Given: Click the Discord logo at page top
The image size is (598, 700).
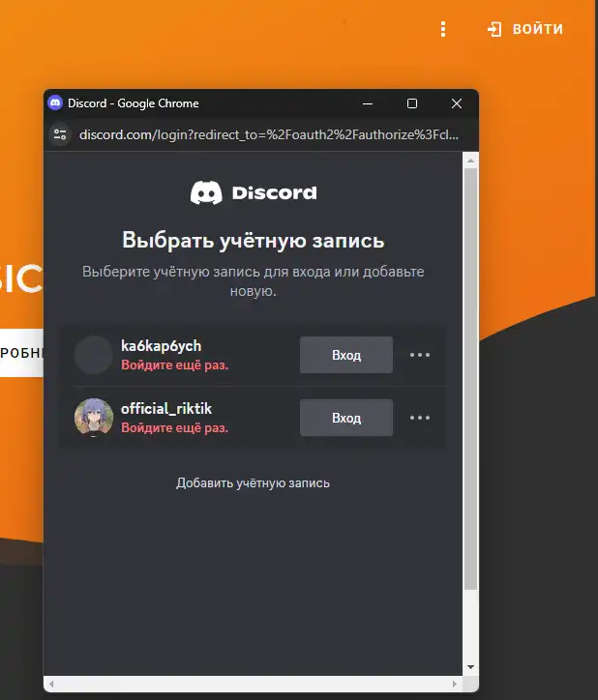Looking at the screenshot, I should 254,192.
